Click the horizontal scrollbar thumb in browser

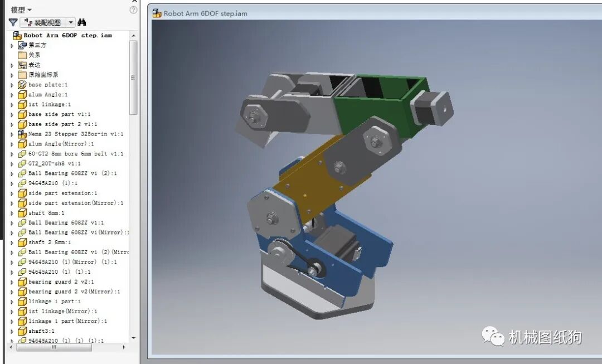54,347
